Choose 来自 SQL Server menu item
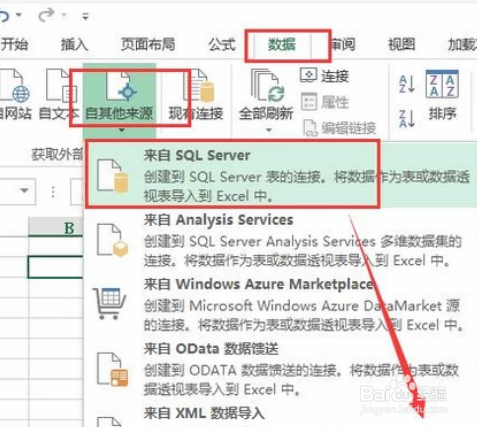Image resolution: width=477 pixels, height=427 pixels. [x=281, y=175]
